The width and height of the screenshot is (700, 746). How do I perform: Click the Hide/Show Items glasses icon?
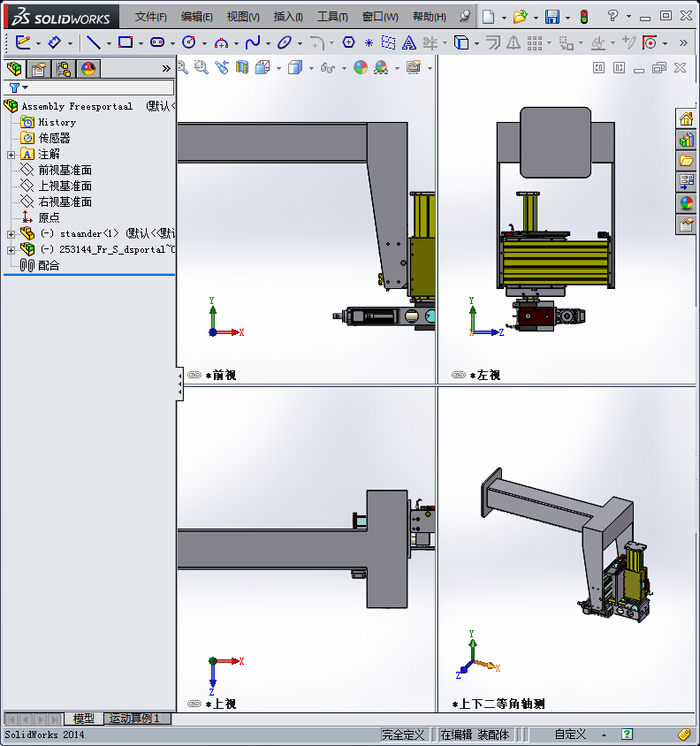point(328,68)
